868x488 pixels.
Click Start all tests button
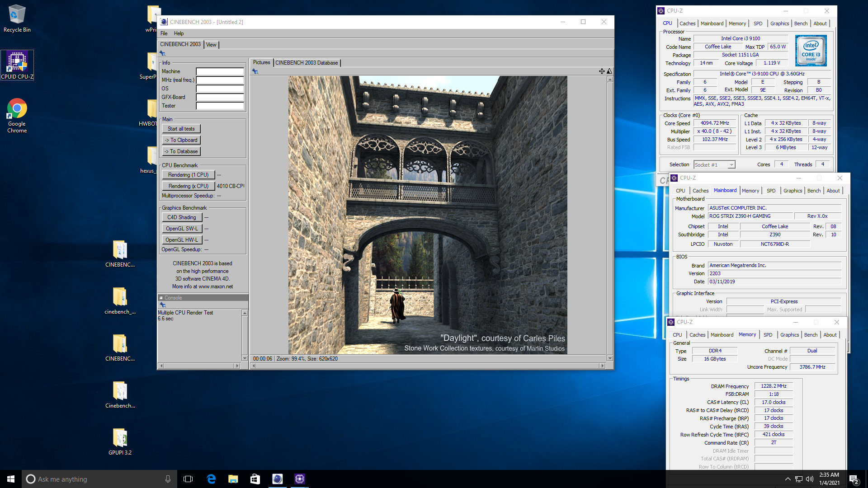[x=181, y=129]
